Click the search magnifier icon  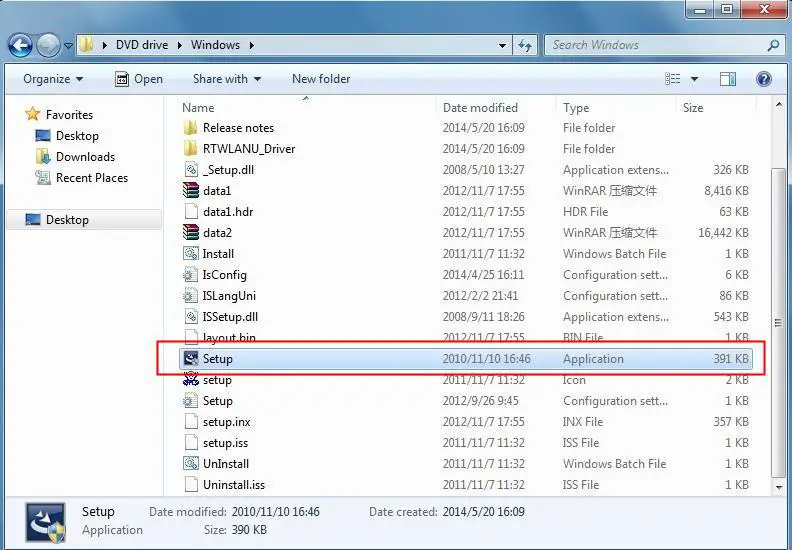pyautogui.click(x=773, y=45)
